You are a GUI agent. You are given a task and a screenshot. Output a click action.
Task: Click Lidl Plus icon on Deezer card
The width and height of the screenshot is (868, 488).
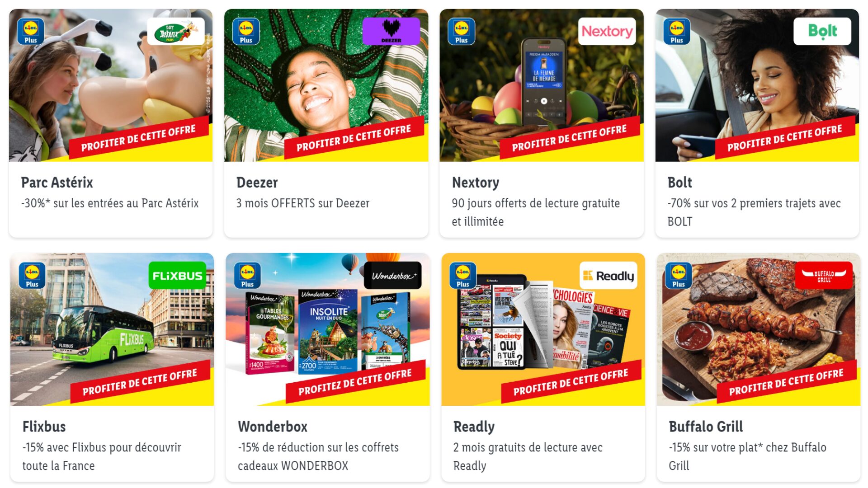[x=246, y=31]
